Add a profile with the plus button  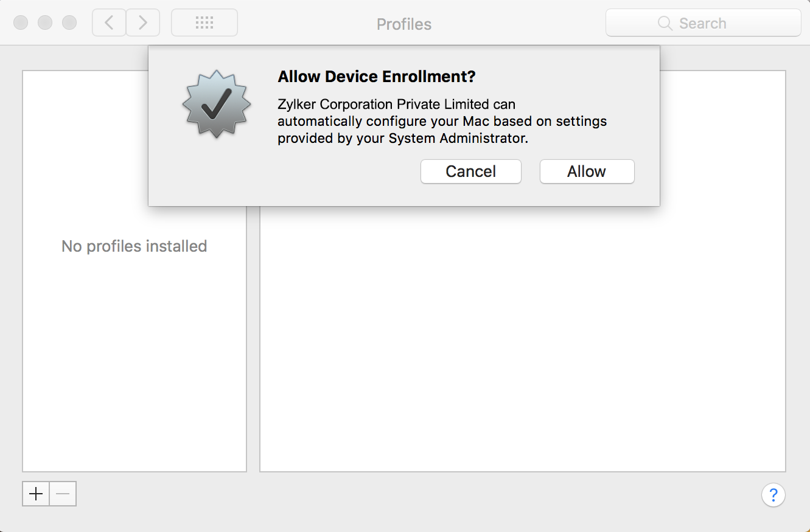tap(36, 494)
